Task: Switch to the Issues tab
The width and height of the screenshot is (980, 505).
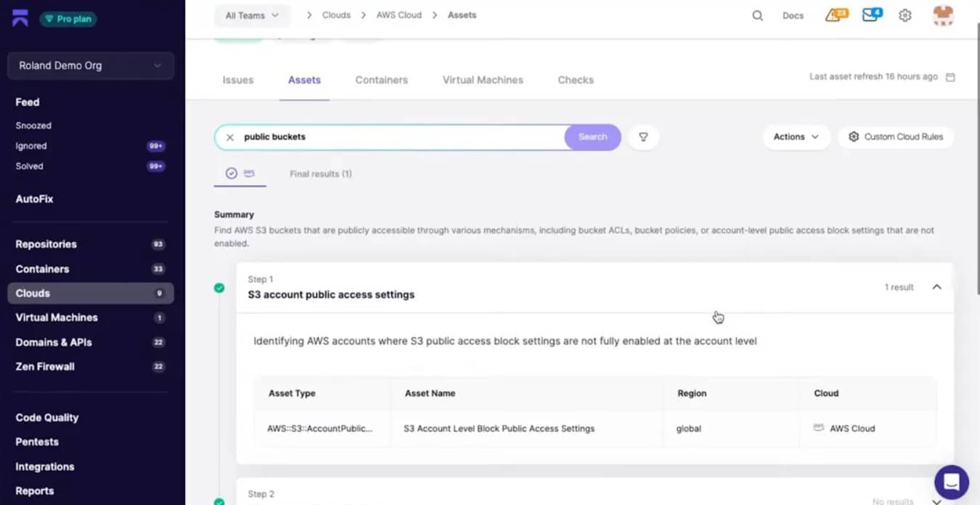Action: 238,80
